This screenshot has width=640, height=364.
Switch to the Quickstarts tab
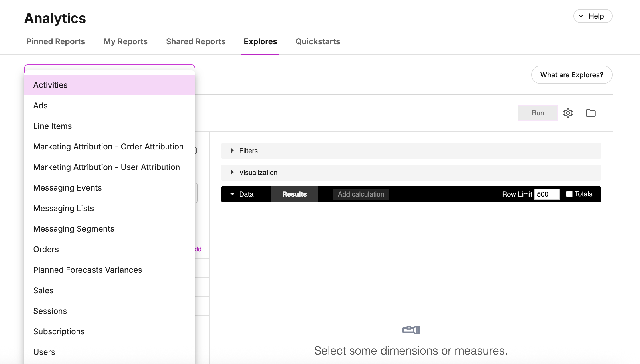(x=318, y=41)
